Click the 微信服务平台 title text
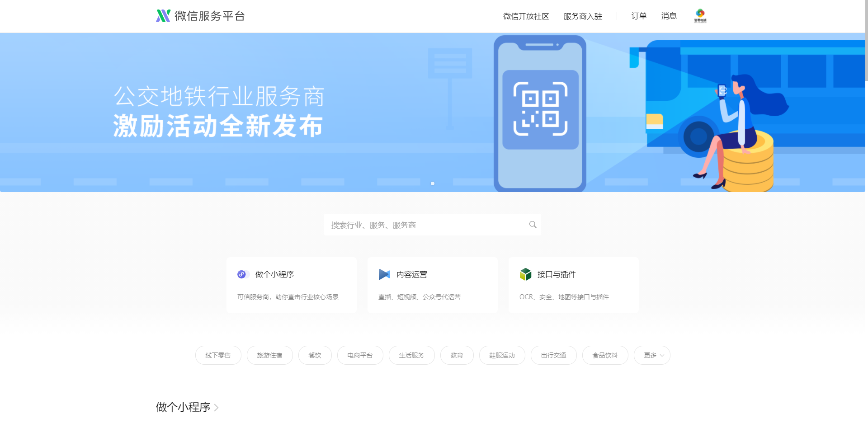Viewport: 868px width, 423px height. pos(210,16)
